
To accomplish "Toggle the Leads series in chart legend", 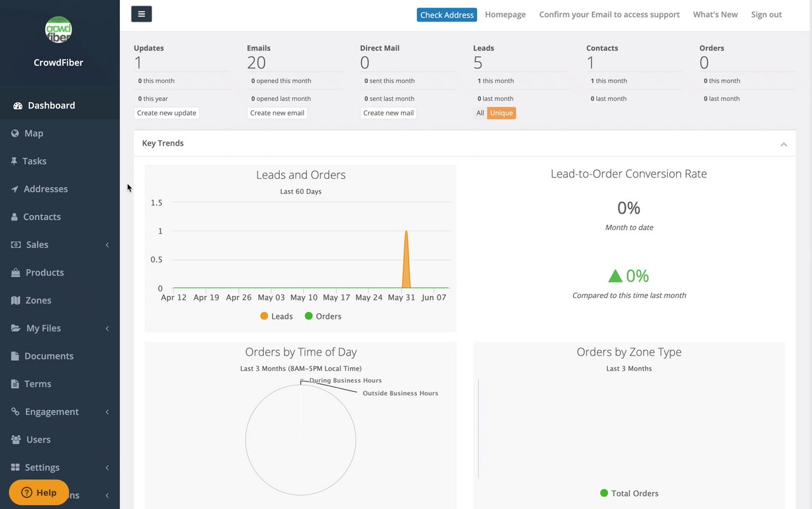I will coord(277,316).
